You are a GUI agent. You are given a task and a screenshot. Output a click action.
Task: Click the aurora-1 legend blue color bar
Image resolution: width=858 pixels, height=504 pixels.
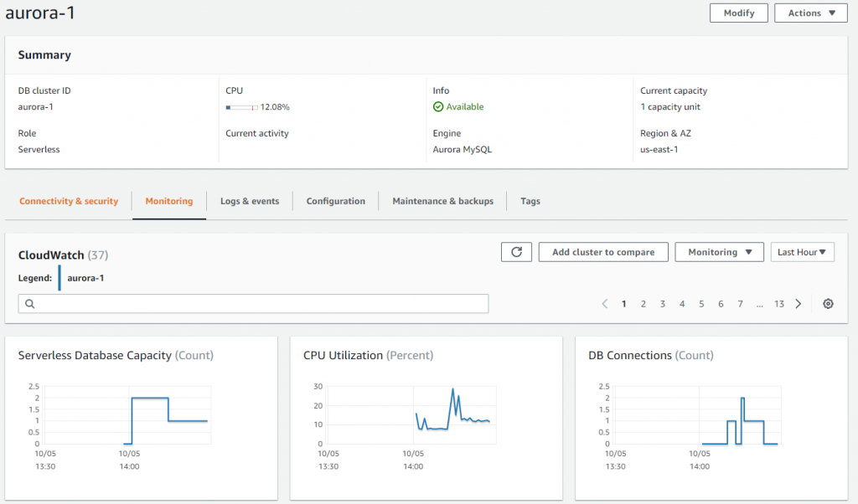59,278
